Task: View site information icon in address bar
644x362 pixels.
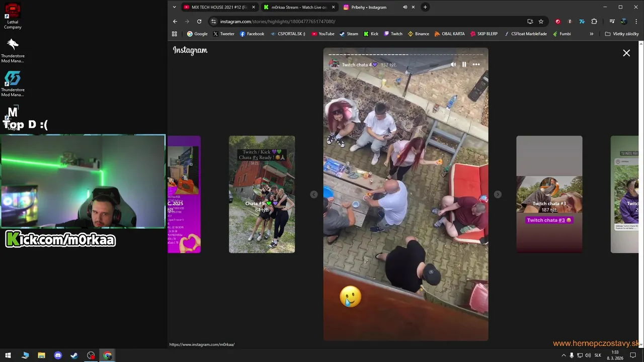Action: 214,21
